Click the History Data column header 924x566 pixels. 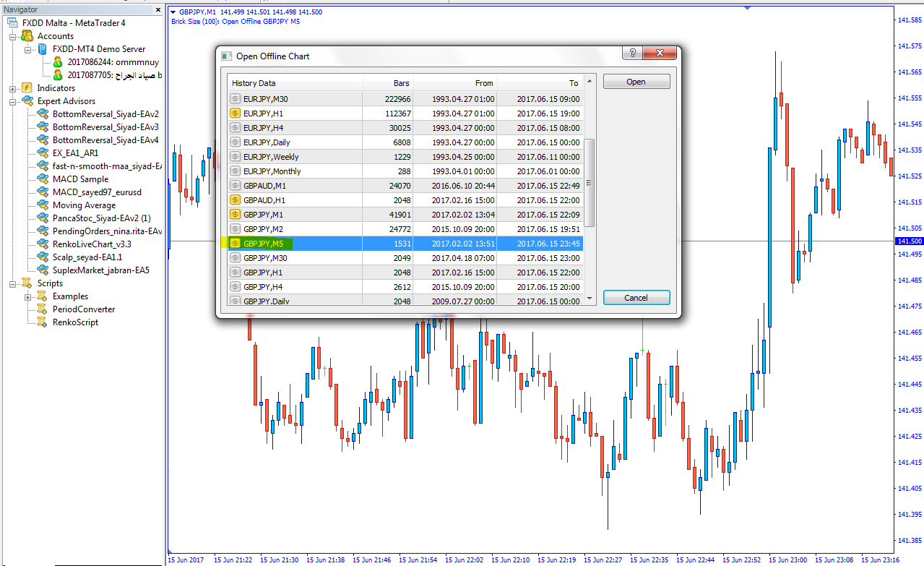click(x=295, y=83)
